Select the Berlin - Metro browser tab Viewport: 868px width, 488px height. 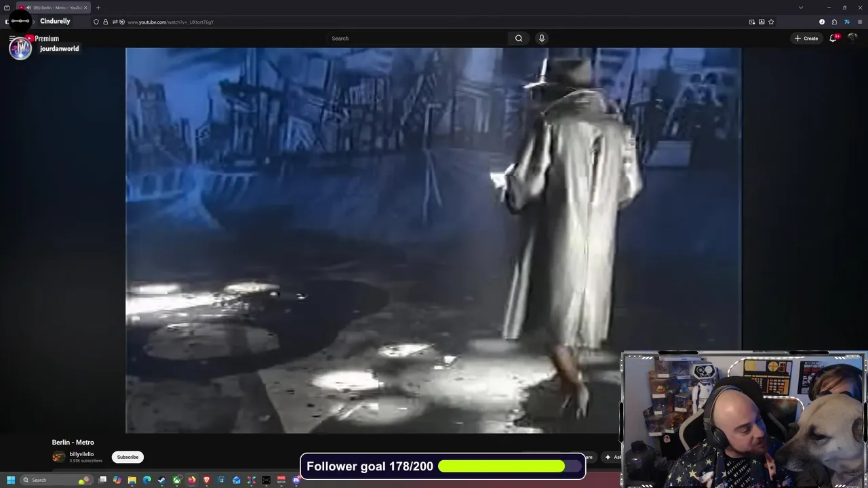54,7
